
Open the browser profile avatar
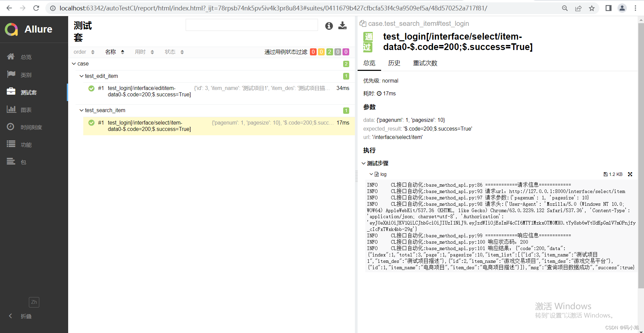[x=622, y=8]
